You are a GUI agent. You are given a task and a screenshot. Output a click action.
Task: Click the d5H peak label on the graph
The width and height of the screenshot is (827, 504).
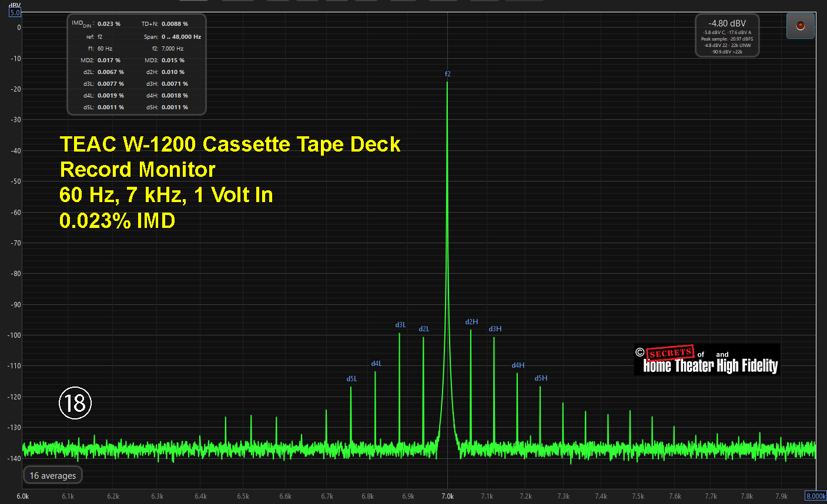coord(541,378)
